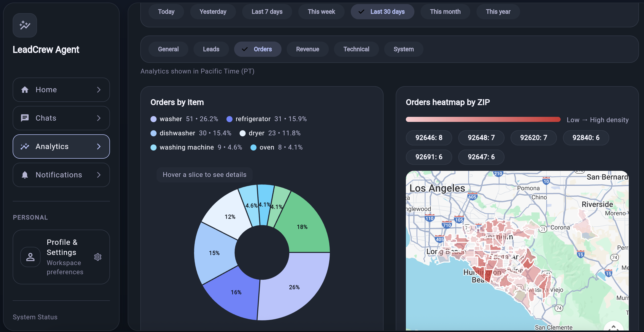The image size is (644, 332).
Task: Click the Analytics trend icon
Action: pyautogui.click(x=25, y=146)
